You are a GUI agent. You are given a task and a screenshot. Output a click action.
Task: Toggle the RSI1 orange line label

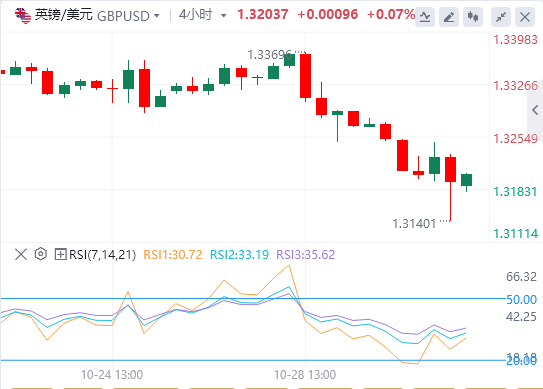click(x=172, y=255)
